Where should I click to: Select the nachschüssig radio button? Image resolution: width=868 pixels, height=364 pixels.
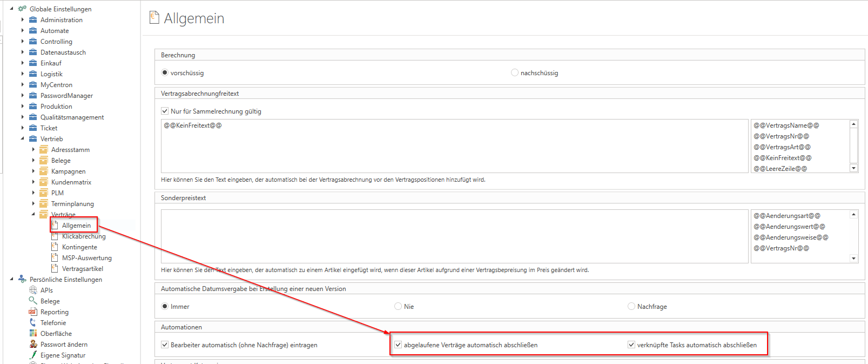pos(515,72)
